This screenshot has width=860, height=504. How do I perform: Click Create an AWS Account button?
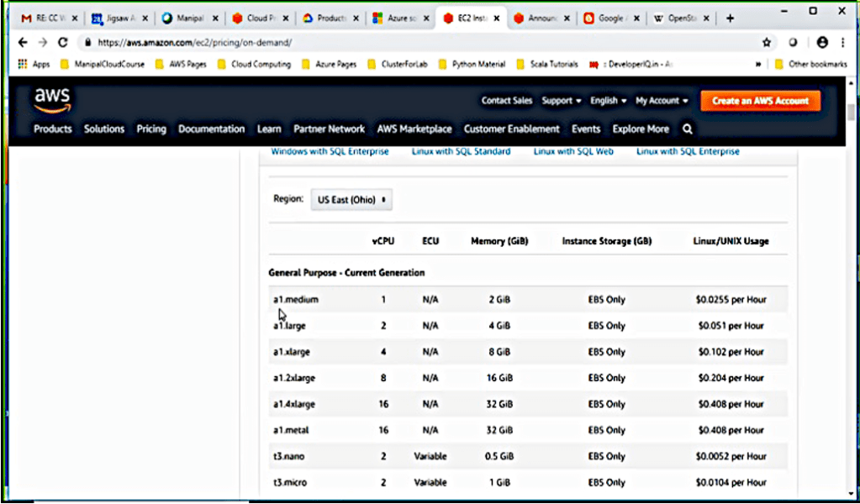point(760,101)
